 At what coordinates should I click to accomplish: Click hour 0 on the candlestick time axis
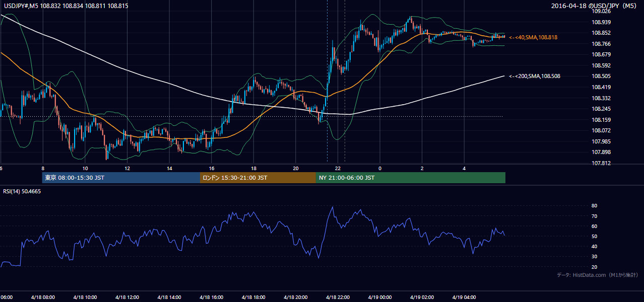[x=380, y=168]
